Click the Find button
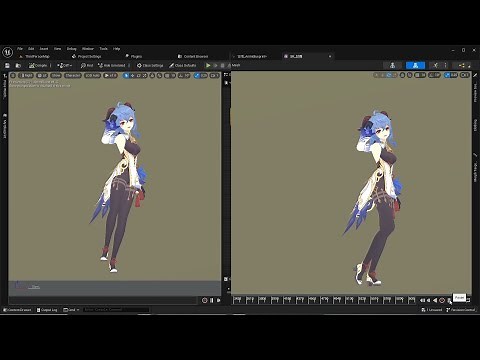480x360 pixels. click(87, 65)
